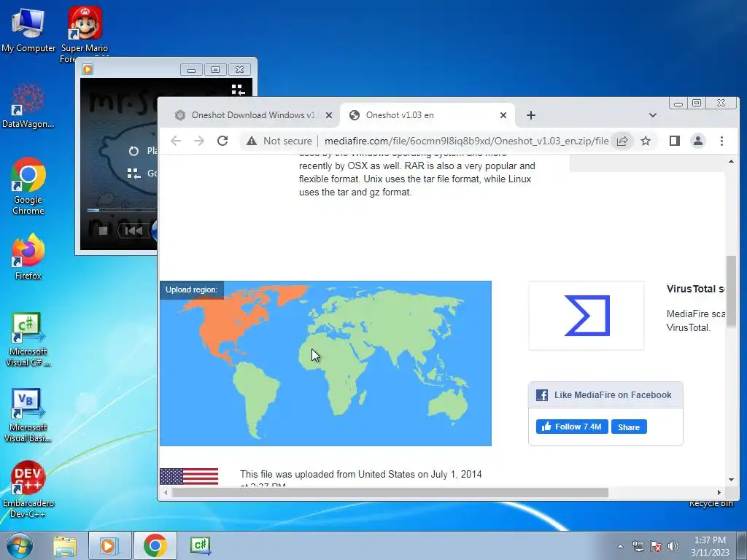This screenshot has height=560, width=747.
Task: Click the MediaFire URL in the address bar
Action: (x=466, y=141)
